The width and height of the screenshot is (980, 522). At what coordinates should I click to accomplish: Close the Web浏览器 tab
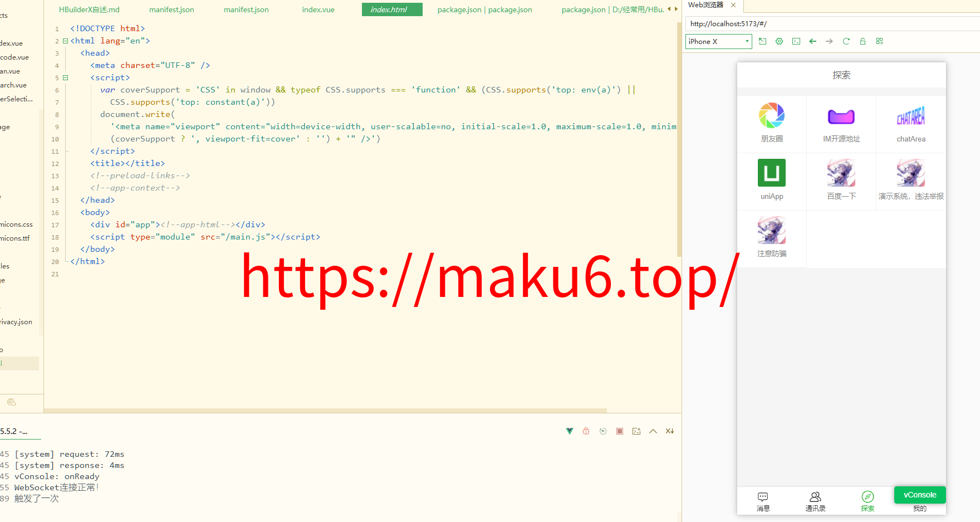click(x=733, y=5)
